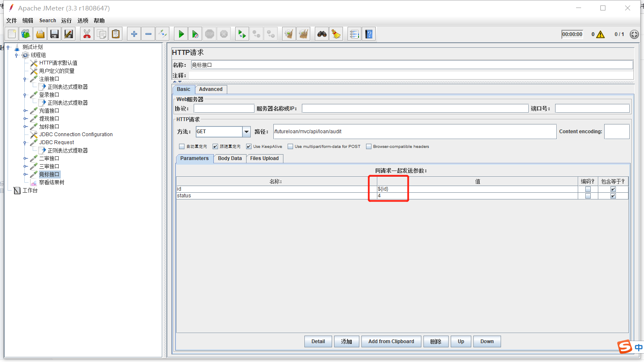Create a new test plan via toolbar icon
644x362 pixels.
(12, 34)
